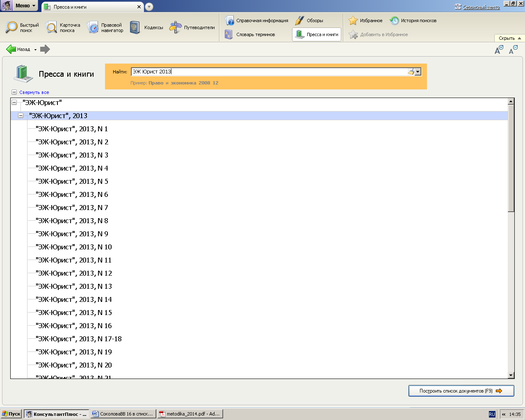Select root item "ЭЖ-Юрист"
525x420 pixels.
(42, 103)
